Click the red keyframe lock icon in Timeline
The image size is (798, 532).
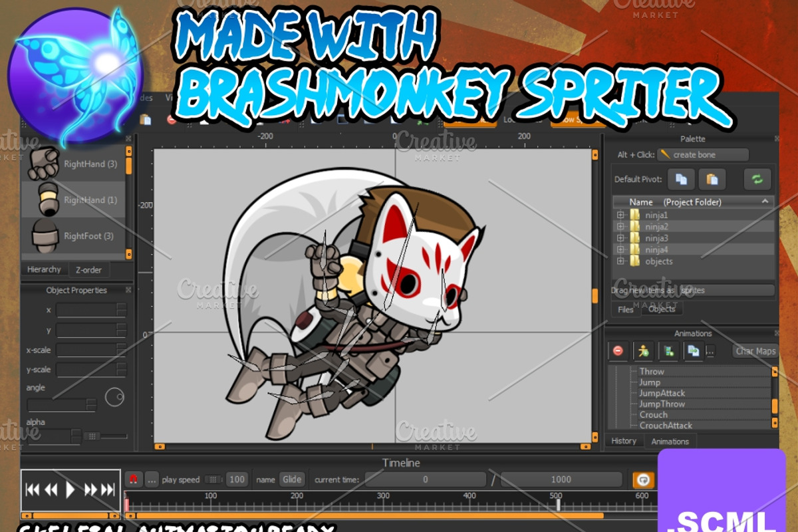(134, 479)
